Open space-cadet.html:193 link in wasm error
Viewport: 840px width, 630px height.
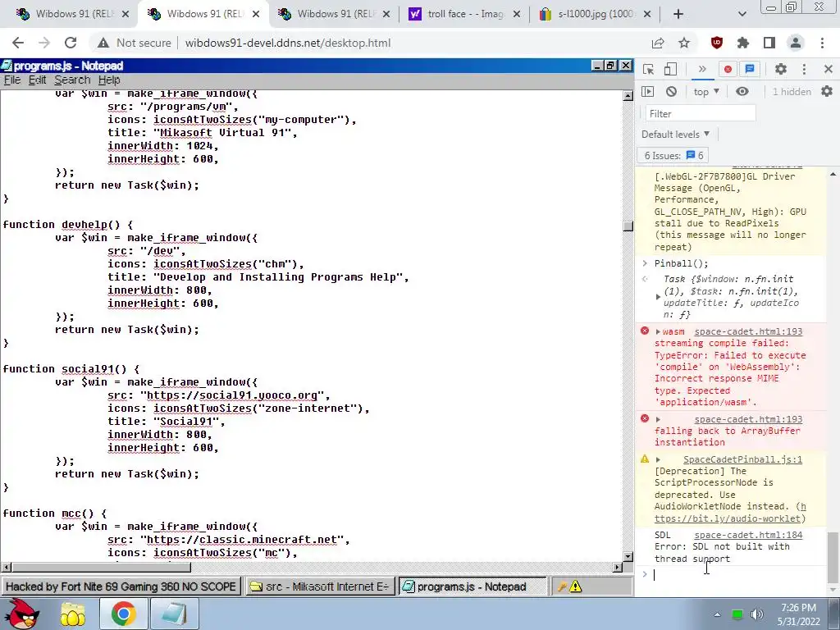coord(748,331)
